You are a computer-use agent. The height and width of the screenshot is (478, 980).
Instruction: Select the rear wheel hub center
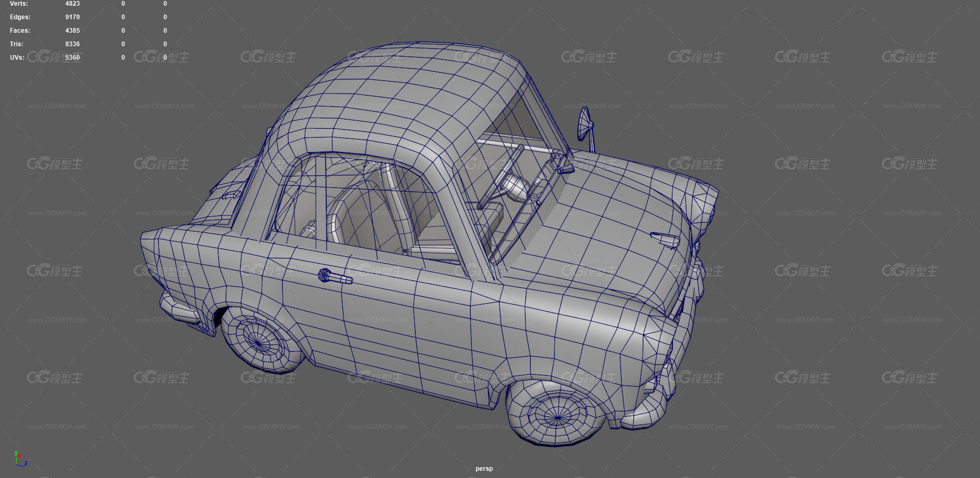coord(259,342)
